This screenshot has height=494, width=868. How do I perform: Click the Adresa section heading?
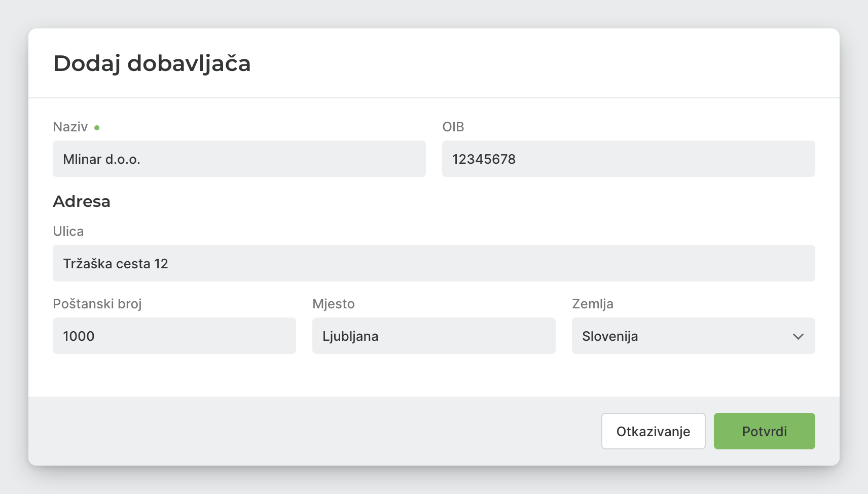82,201
